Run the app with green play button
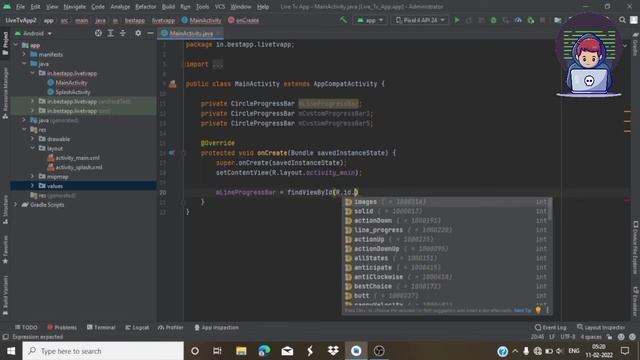640x360 pixels. coord(457,20)
